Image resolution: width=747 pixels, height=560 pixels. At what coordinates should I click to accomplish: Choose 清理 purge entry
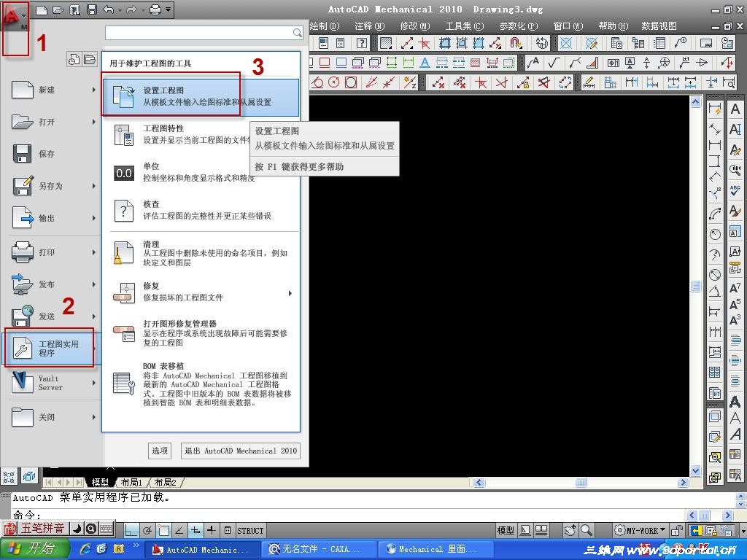[x=201, y=253]
